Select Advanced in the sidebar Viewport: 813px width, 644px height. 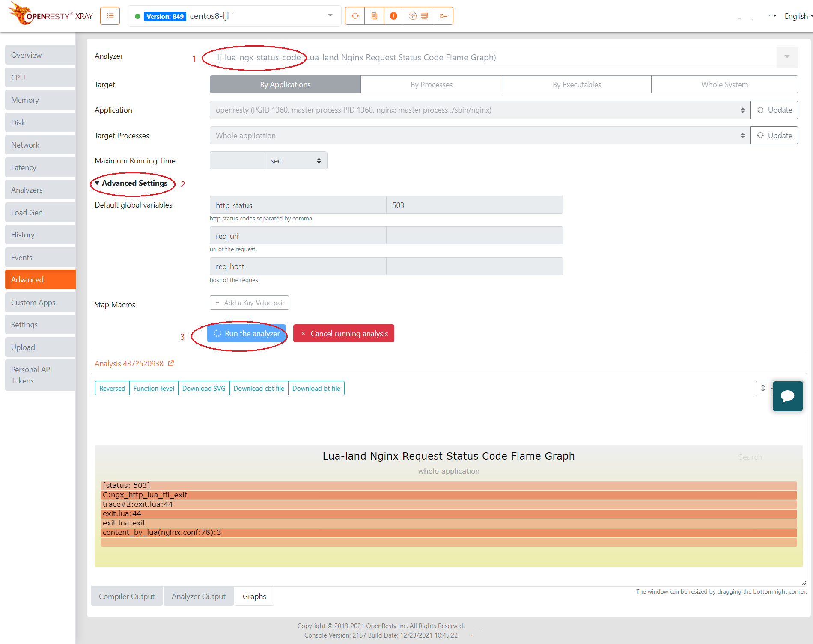pos(40,279)
